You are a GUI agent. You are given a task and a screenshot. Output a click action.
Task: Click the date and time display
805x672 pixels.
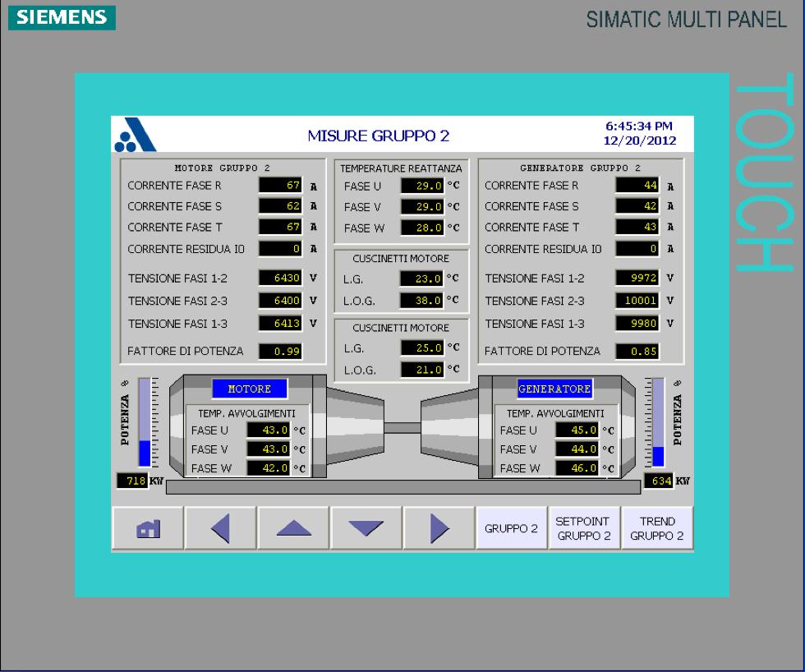639,133
